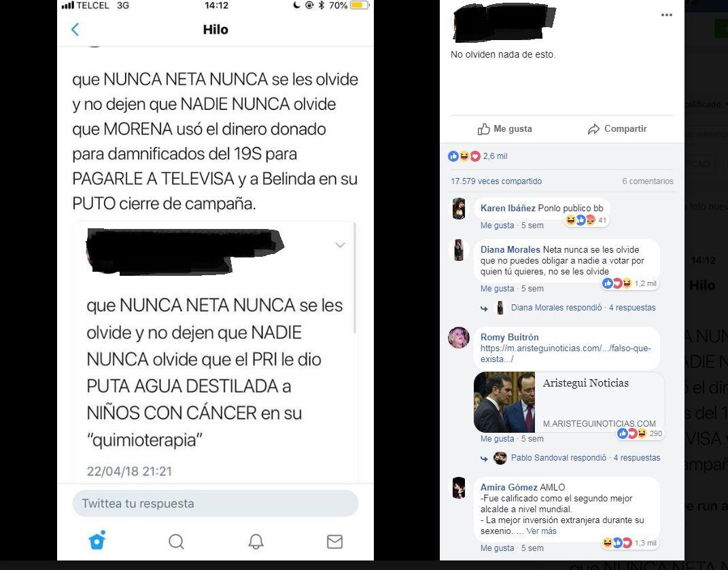Expand the quoted tweet chevron menu
The height and width of the screenshot is (570, 728).
[x=341, y=245]
